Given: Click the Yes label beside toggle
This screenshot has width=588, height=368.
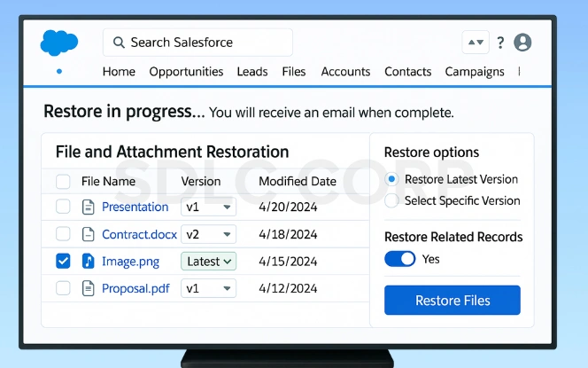Looking at the screenshot, I should click(431, 259).
